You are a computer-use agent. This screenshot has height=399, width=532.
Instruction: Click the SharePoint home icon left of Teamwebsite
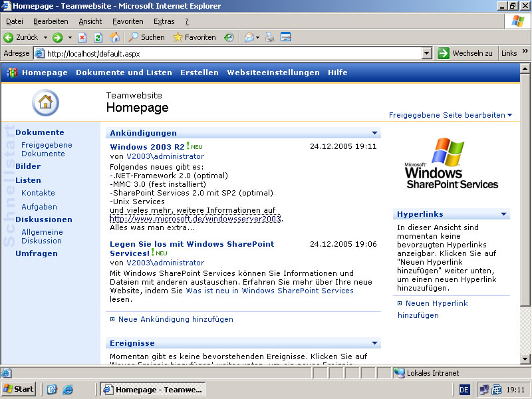45,102
